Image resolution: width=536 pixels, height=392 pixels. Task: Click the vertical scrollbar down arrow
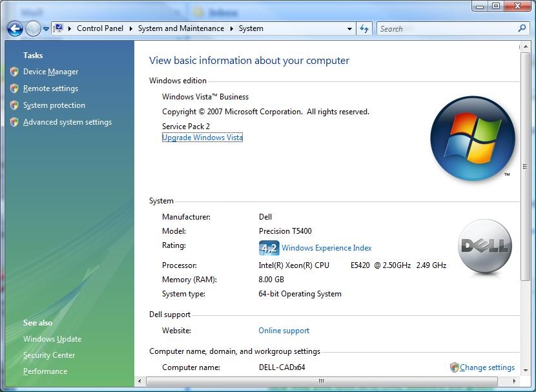[x=525, y=371]
